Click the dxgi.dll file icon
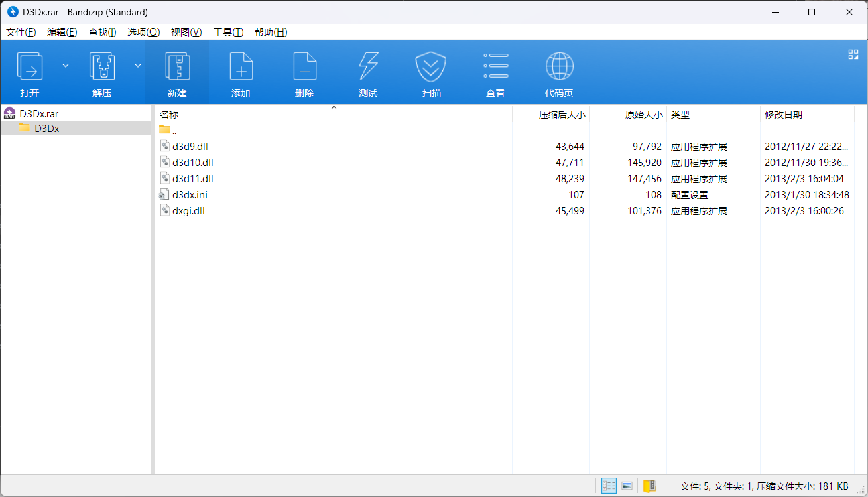 tap(165, 210)
